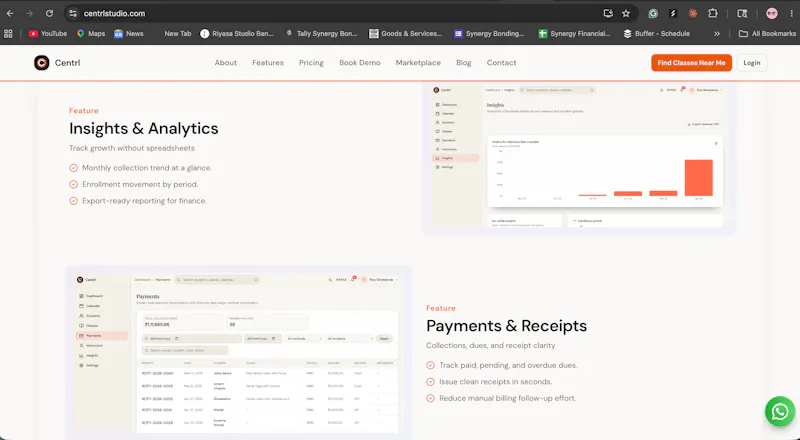Open the Synergy Financial bookmark
800x440 pixels.
click(x=574, y=34)
